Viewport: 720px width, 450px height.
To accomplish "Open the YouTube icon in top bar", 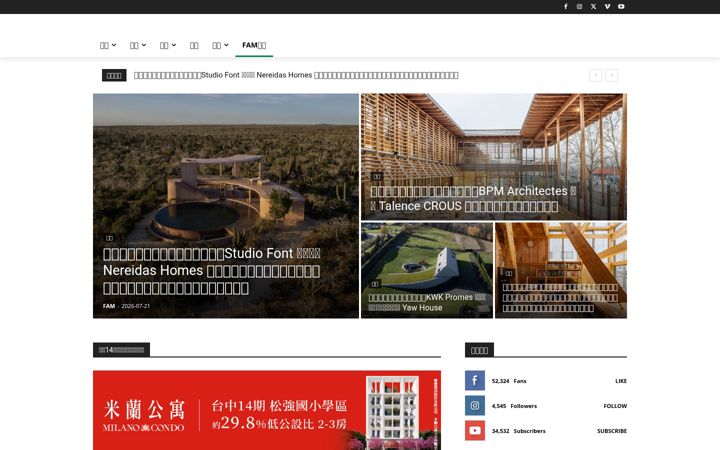I will click(x=621, y=6).
